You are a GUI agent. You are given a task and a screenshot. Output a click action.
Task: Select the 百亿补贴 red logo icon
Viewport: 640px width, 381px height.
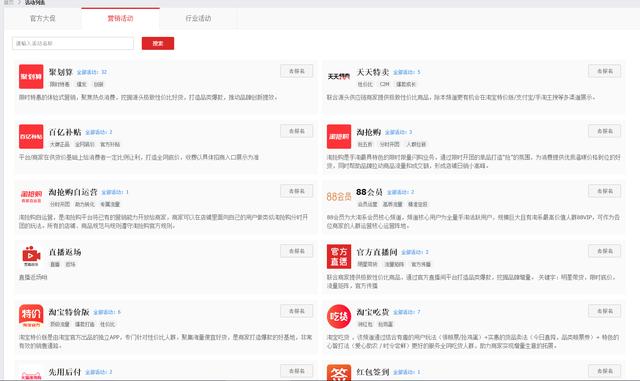(x=31, y=136)
